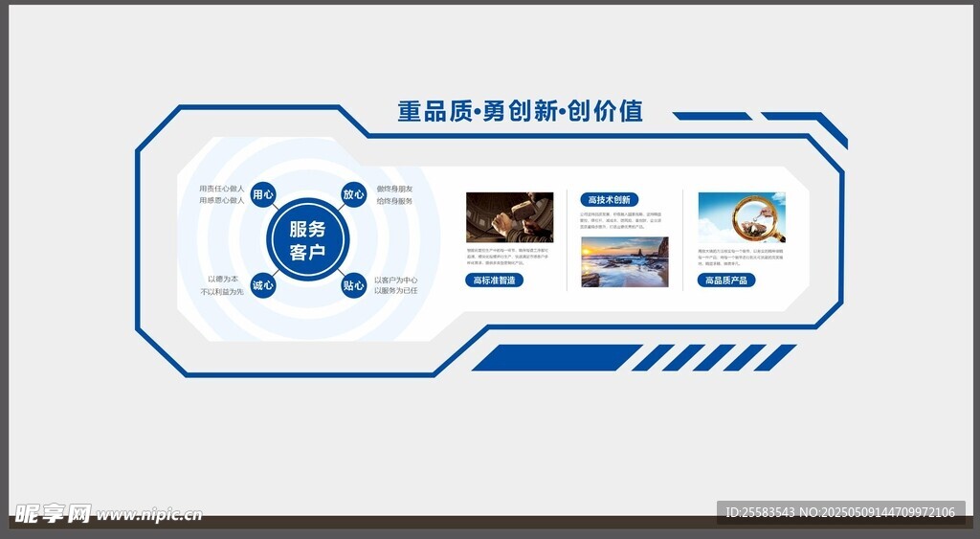Open the www.nipic.cn watermark link
The height and width of the screenshot is (539, 980).
150,515
